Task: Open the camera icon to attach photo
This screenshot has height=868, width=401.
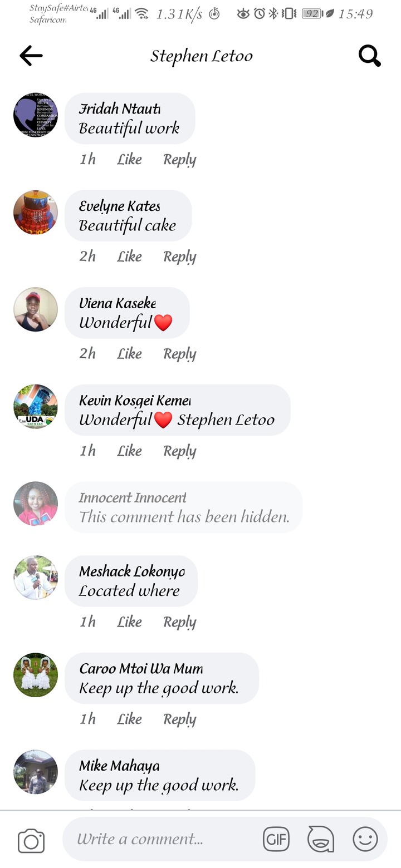Action: click(x=31, y=840)
